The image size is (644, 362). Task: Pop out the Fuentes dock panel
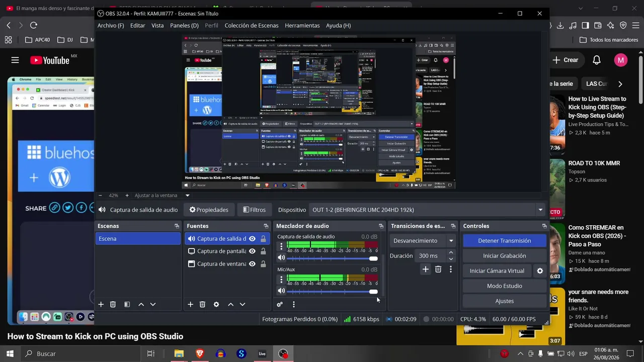[x=266, y=226]
